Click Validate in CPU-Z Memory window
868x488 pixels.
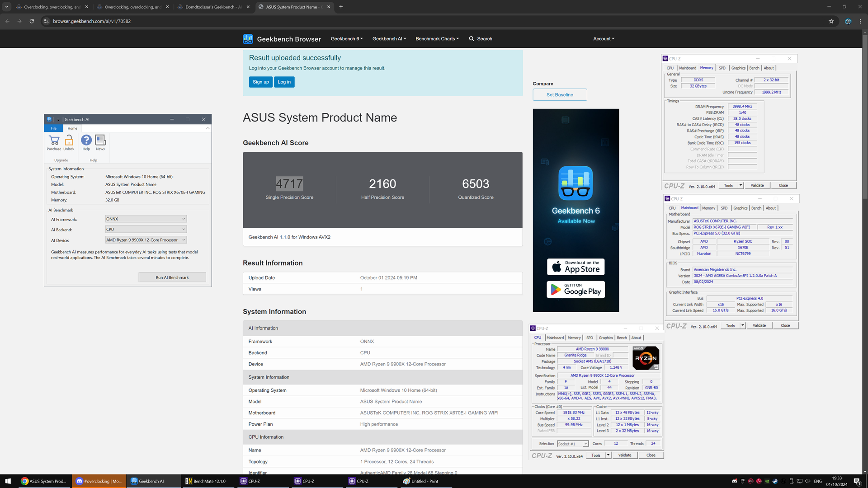(x=757, y=185)
